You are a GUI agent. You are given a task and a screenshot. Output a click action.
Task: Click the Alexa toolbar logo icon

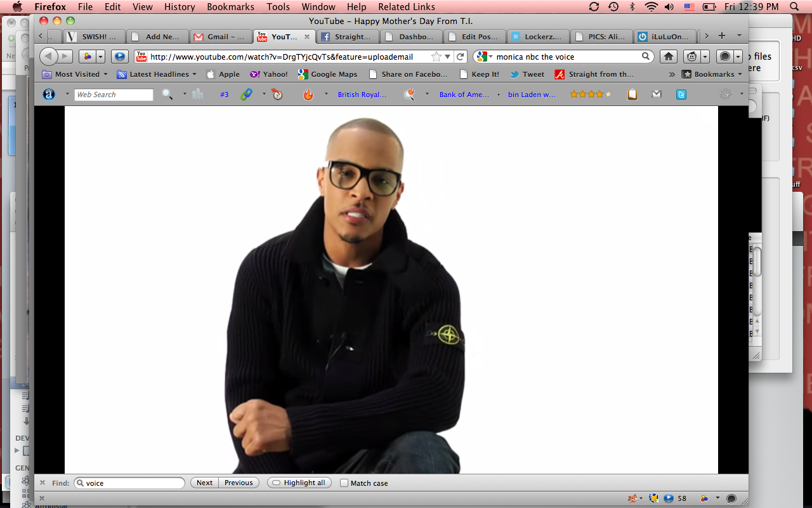[x=49, y=95]
